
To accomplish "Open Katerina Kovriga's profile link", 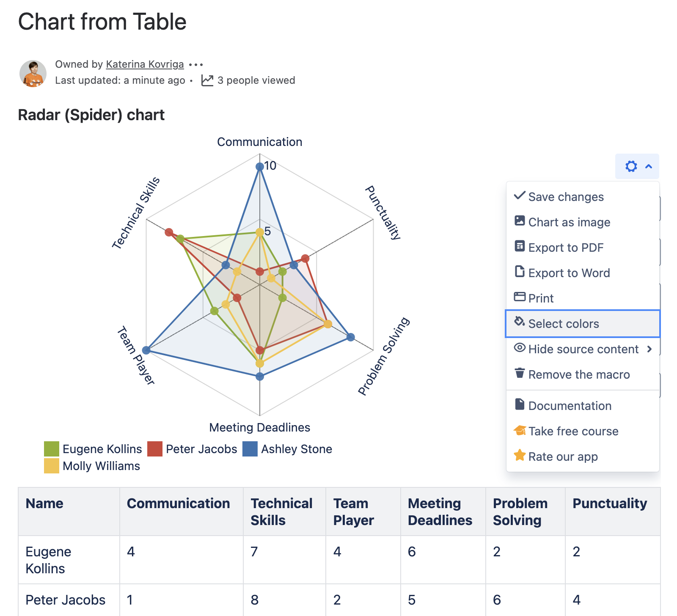I will (145, 64).
